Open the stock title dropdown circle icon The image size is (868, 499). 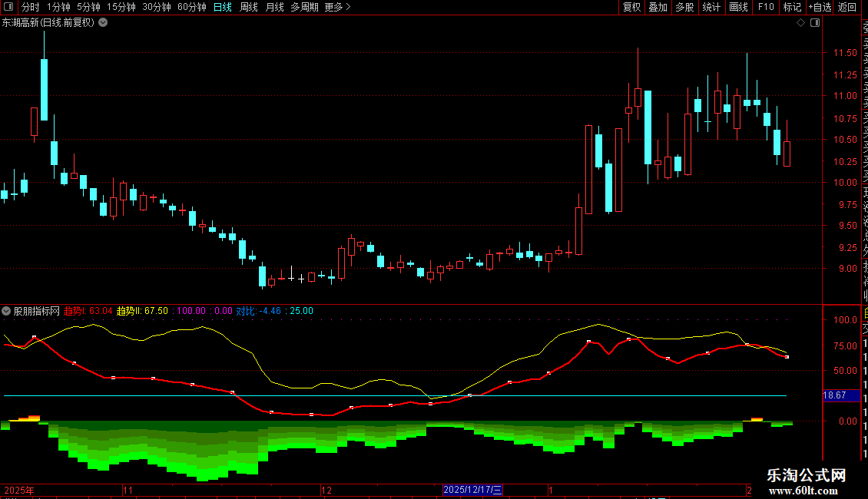click(x=103, y=23)
